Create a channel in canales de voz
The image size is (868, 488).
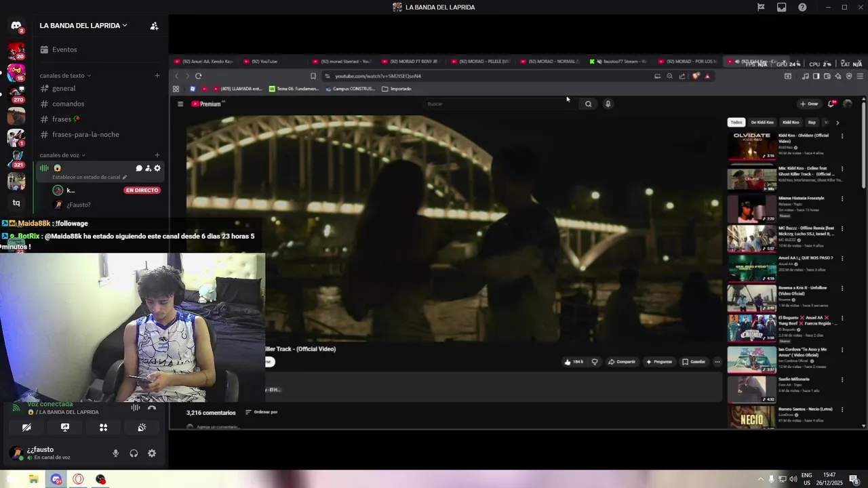pyautogui.click(x=157, y=155)
